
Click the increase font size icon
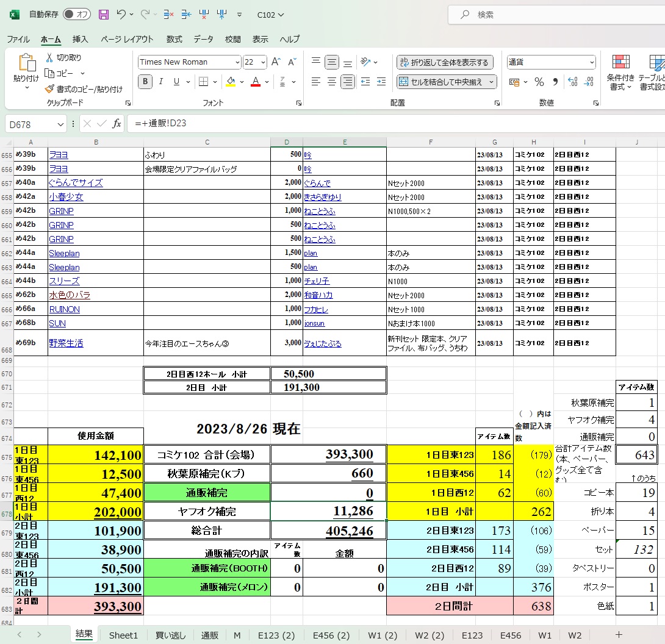pos(276,62)
